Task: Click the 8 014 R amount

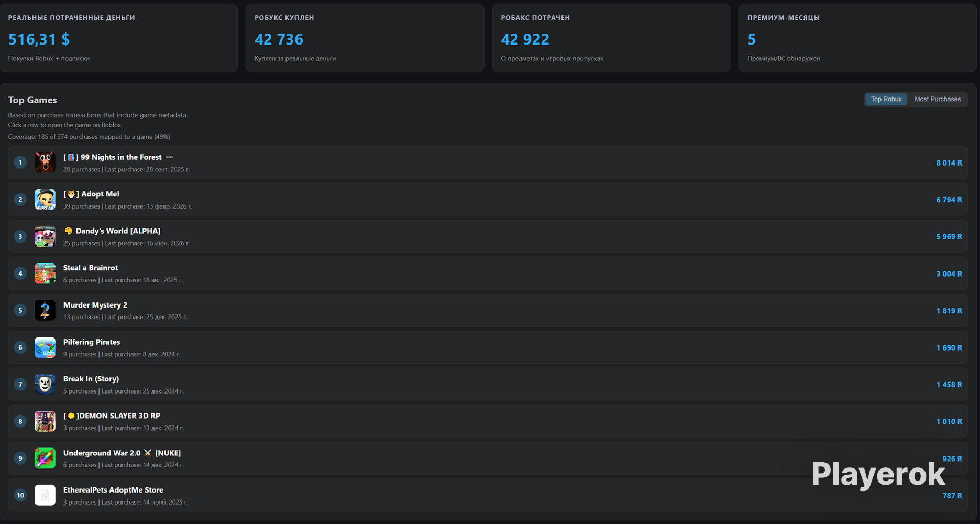Action: [x=949, y=163]
